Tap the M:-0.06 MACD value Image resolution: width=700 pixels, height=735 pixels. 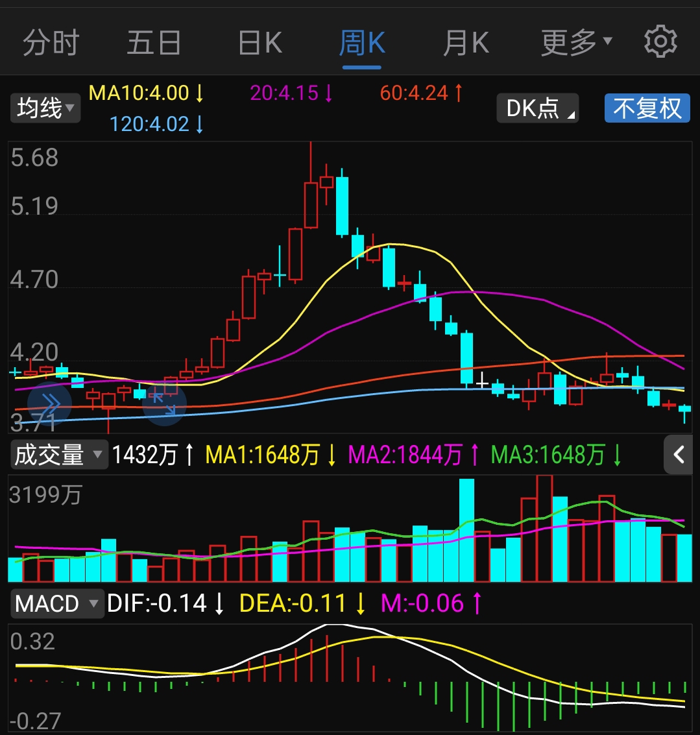tap(431, 603)
